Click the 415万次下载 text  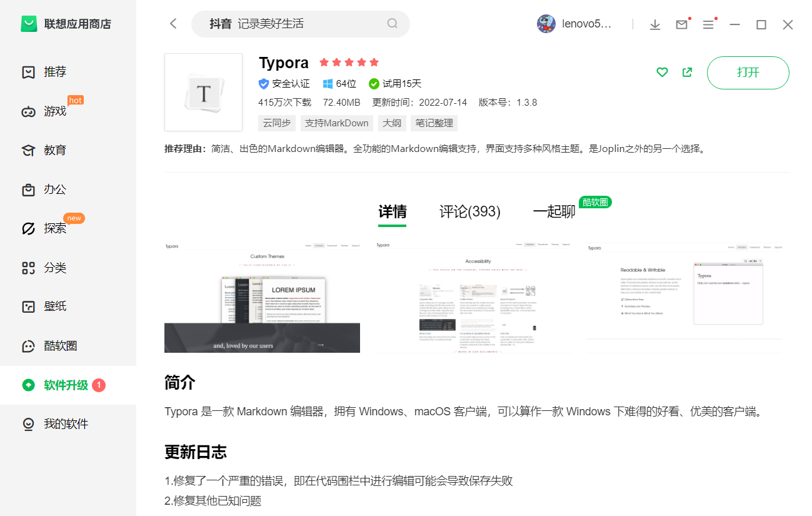point(284,103)
